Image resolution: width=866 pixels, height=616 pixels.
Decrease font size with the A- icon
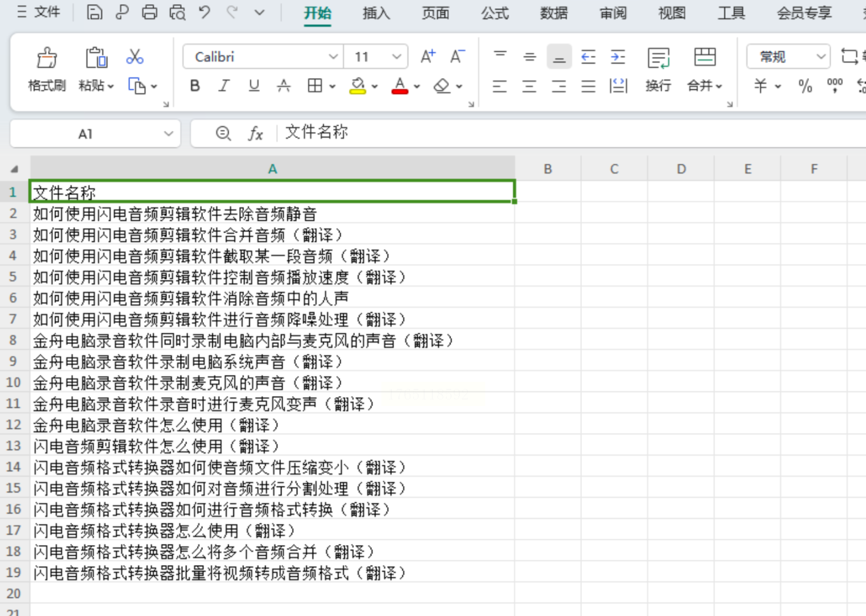[x=457, y=57]
